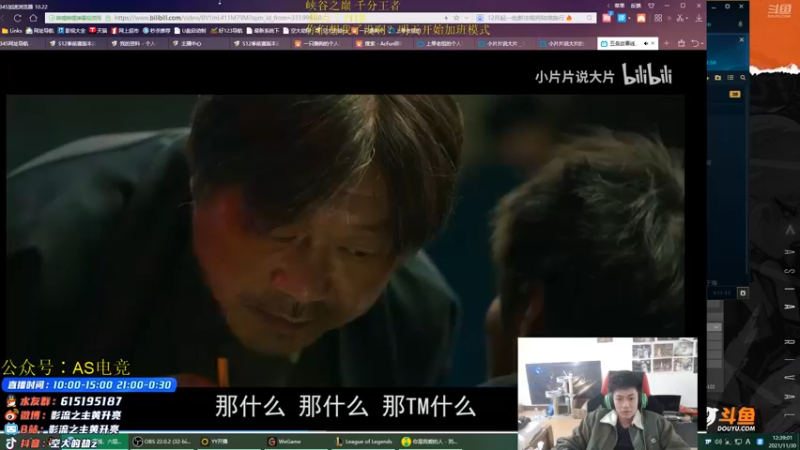The image size is (800, 450).
Task: Open League of Legends from the taskbar
Action: (365, 442)
